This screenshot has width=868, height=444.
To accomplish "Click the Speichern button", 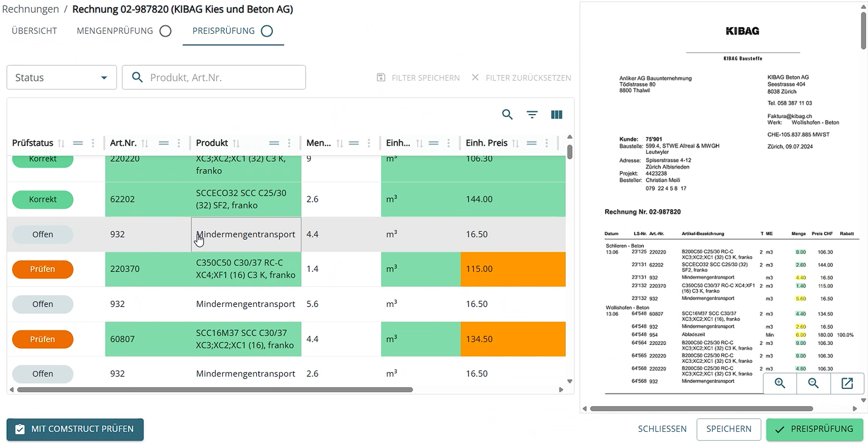I will coord(729,429).
